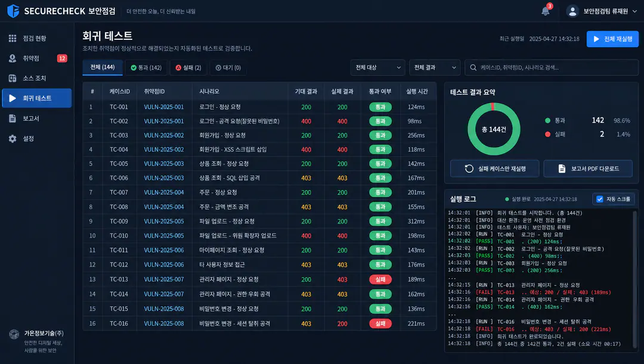Click the red 12 badge beside 취약점
The height and width of the screenshot is (364, 644).
[x=62, y=58]
